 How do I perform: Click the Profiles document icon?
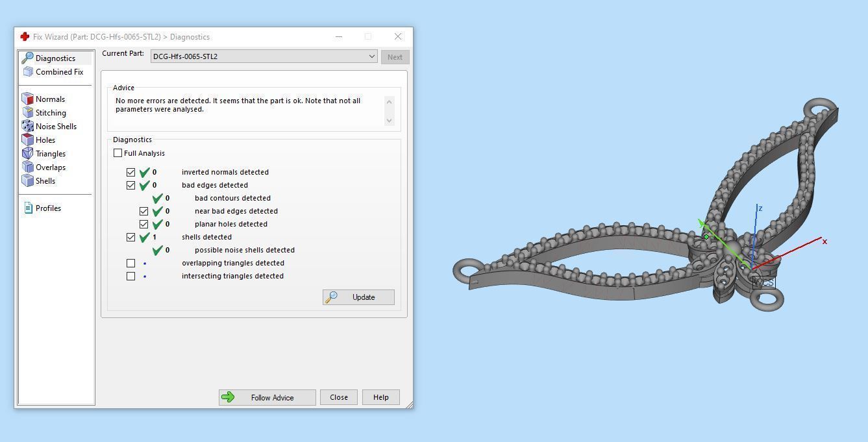(x=28, y=208)
